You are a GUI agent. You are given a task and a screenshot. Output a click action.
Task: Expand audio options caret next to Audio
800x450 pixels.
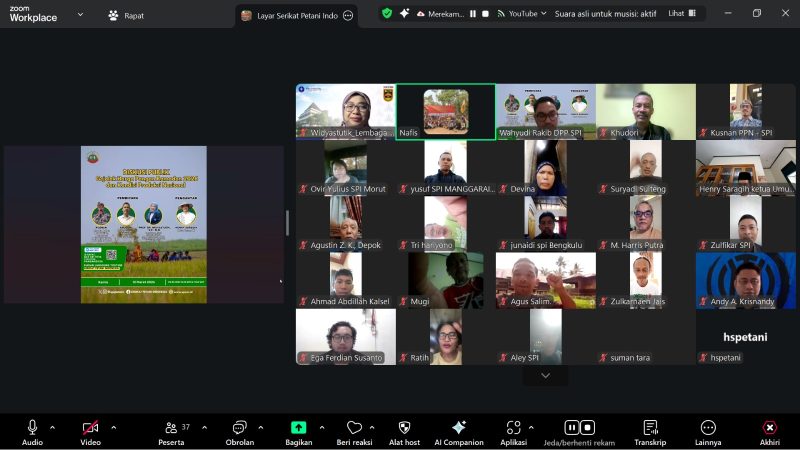[x=52, y=427]
